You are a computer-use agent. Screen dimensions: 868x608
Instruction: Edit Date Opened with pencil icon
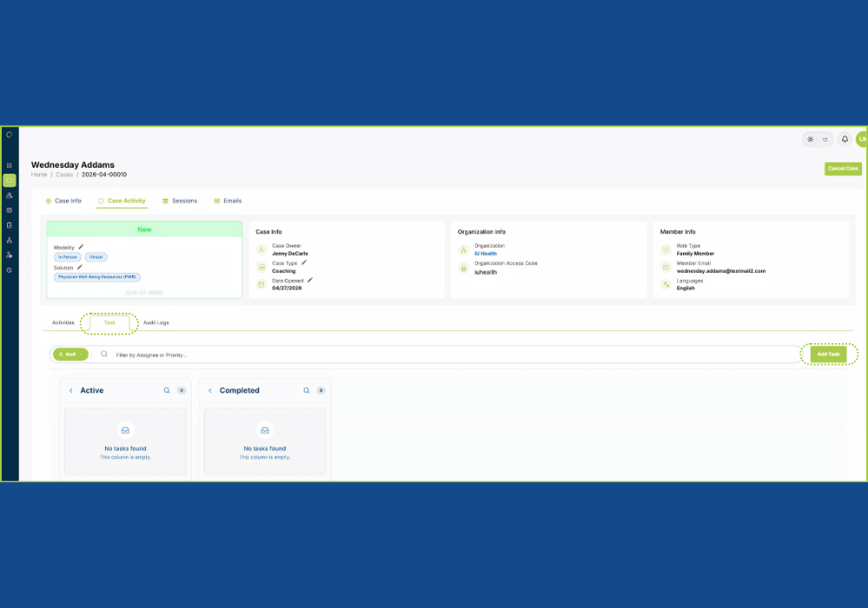(x=310, y=281)
